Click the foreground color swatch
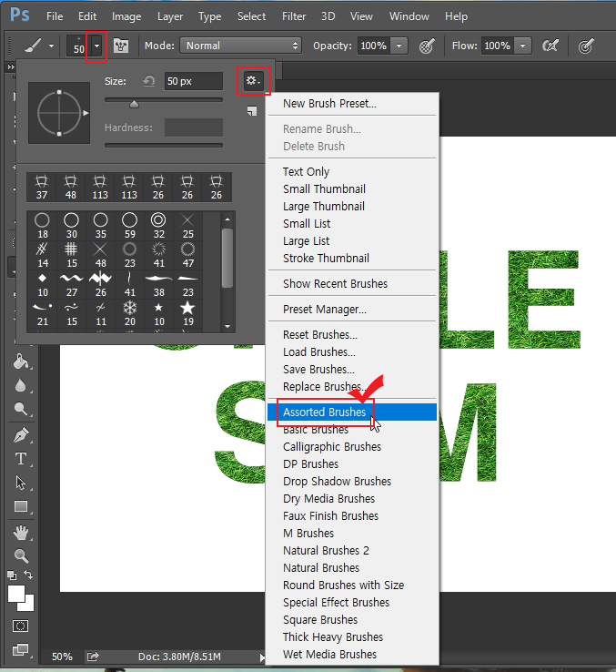Viewport: 616px width, 672px height. tap(15, 593)
